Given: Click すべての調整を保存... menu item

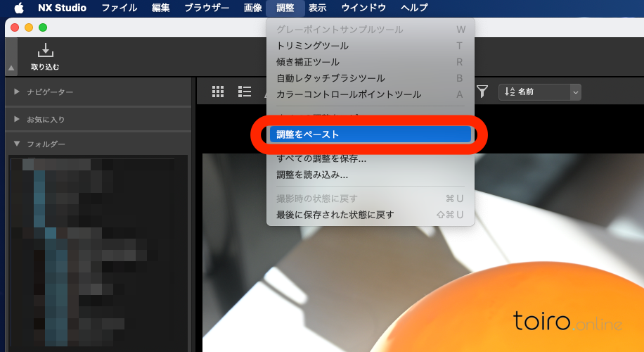Looking at the screenshot, I should (x=321, y=158).
